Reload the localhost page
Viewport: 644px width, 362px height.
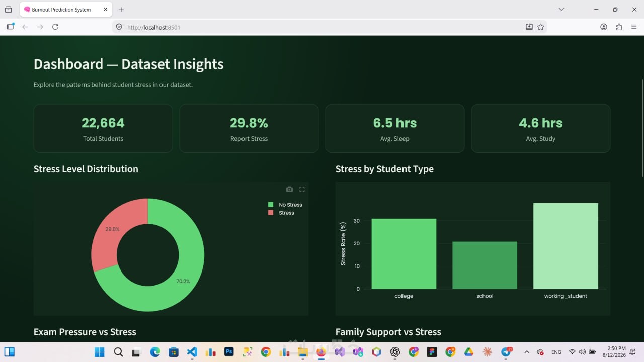click(x=55, y=27)
